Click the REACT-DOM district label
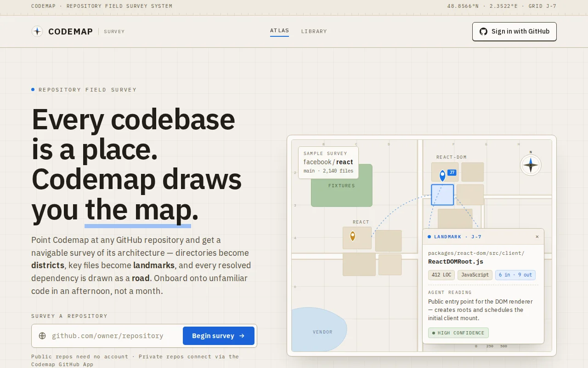 coord(452,157)
